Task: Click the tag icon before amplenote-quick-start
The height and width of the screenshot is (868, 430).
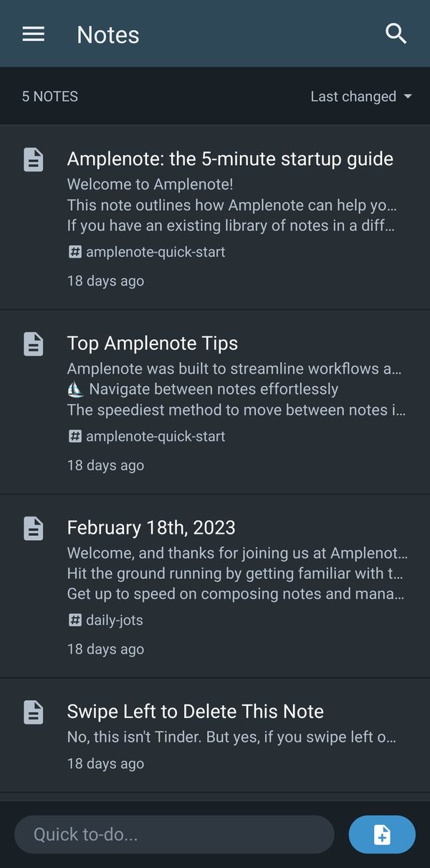Action: (x=75, y=252)
